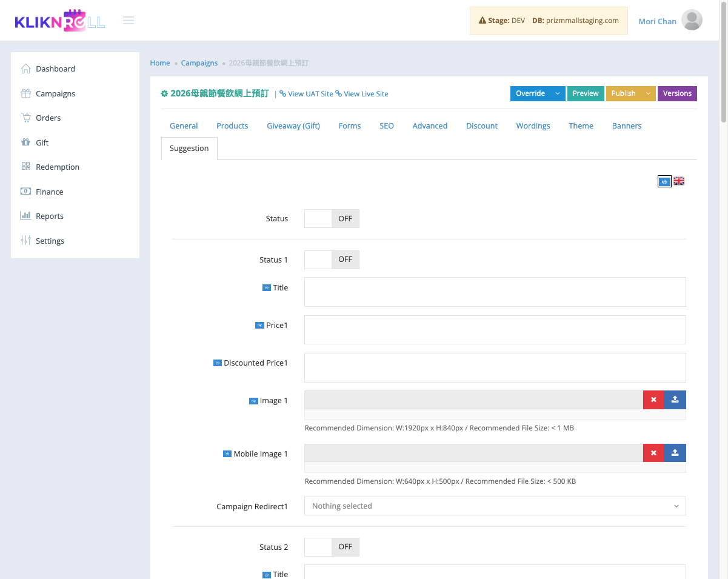This screenshot has height=579, width=728.
Task: Click the Publish button
Action: [623, 93]
